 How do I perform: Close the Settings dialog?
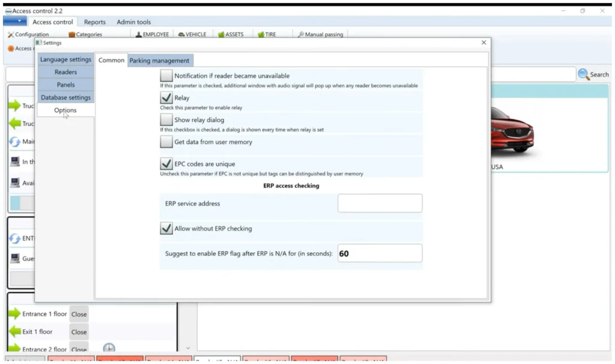click(483, 43)
